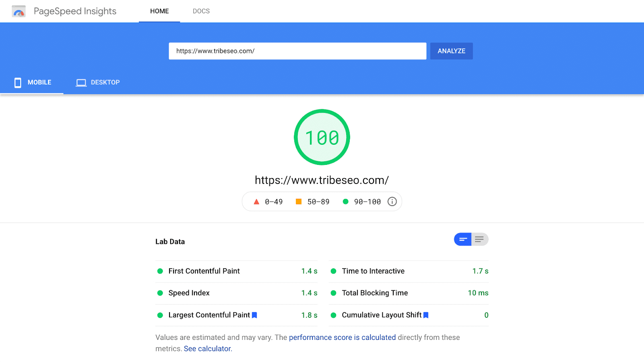Click the mobile phone icon beside MOBILE
The image size is (644, 362).
tap(17, 82)
